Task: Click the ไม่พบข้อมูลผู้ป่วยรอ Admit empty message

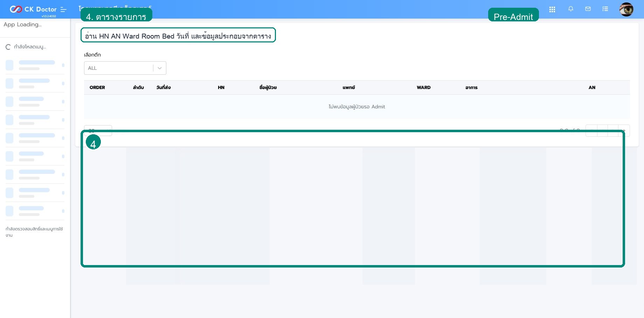Action: pos(357,107)
